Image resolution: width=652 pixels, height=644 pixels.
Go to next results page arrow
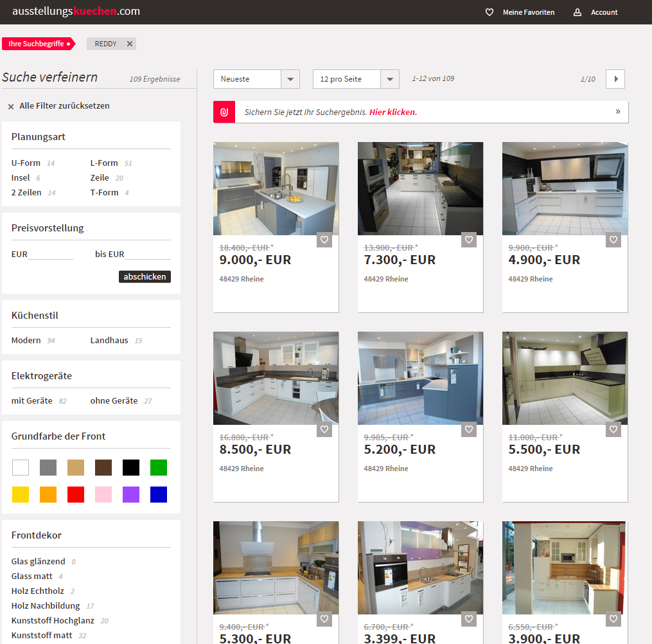(x=615, y=79)
